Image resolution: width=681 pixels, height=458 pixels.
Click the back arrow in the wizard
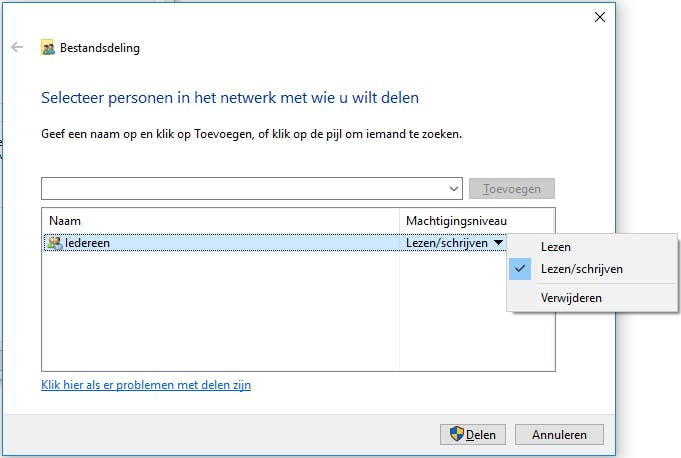coord(17,47)
